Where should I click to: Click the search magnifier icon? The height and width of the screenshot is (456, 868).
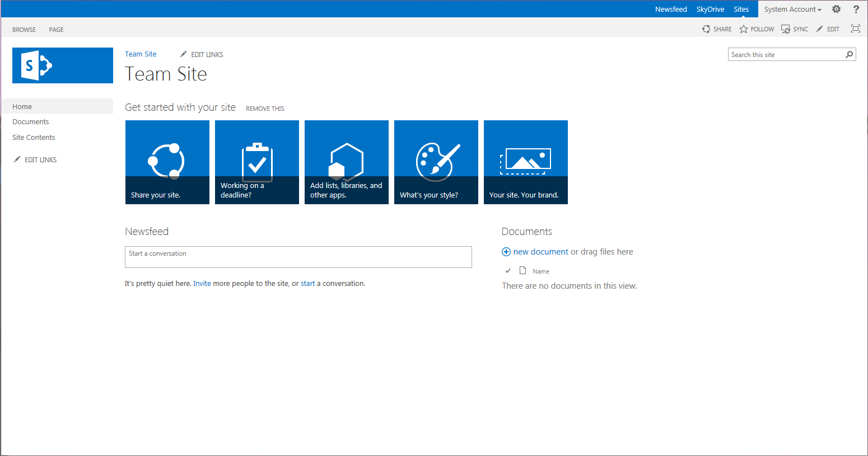849,54
